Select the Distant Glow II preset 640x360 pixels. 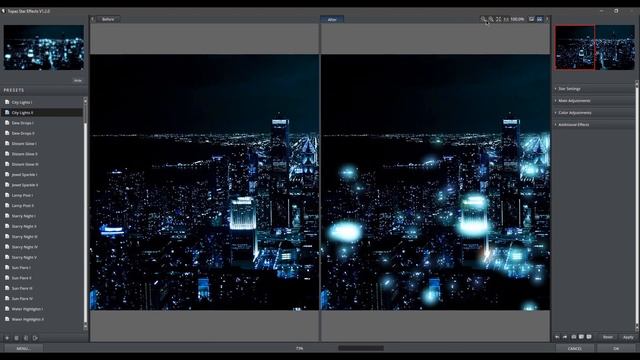coord(42,154)
